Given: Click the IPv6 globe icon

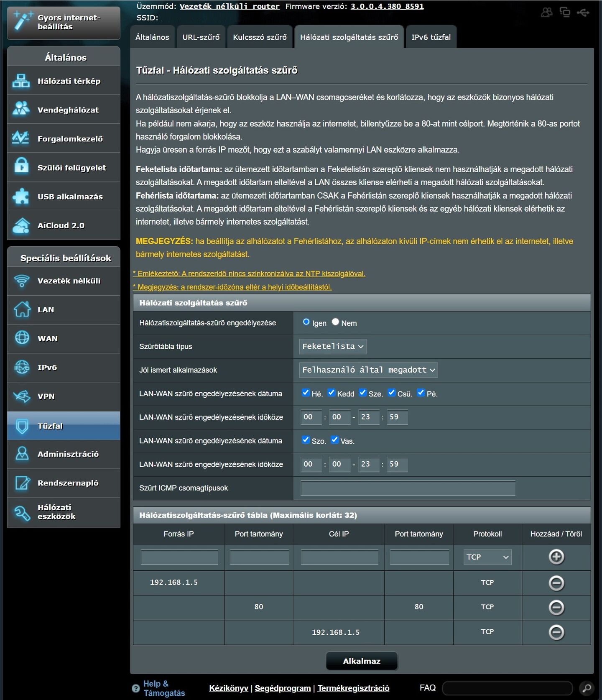Looking at the screenshot, I should coord(22,367).
